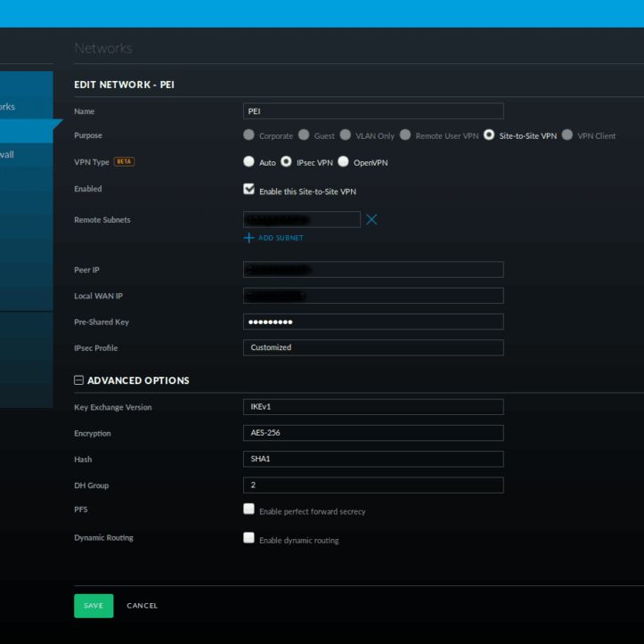This screenshot has height=644, width=644.
Task: Open the IPsec Profile dropdown
Action: coord(373,347)
